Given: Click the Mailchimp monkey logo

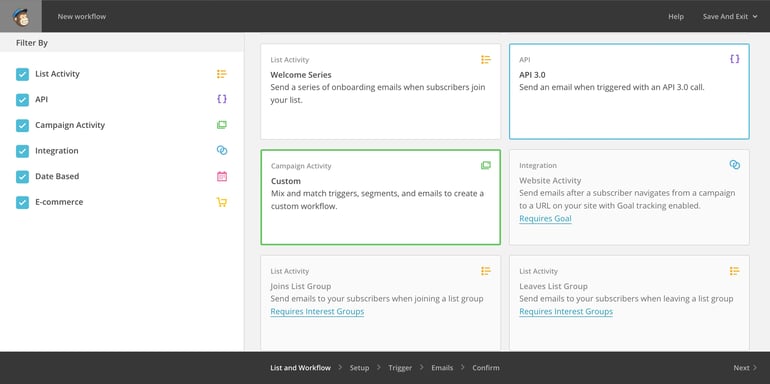Looking at the screenshot, I should (x=21, y=17).
